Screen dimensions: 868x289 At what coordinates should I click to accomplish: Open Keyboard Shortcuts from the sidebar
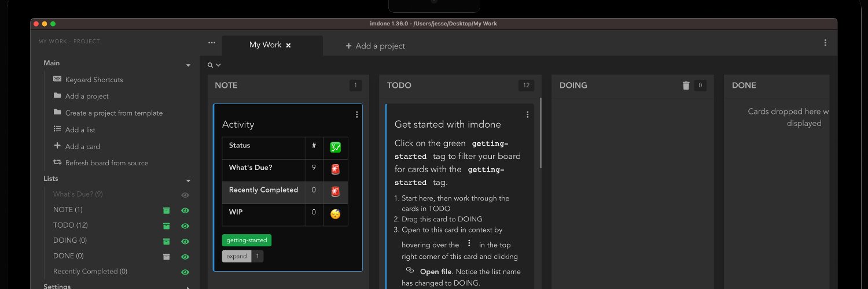click(94, 80)
